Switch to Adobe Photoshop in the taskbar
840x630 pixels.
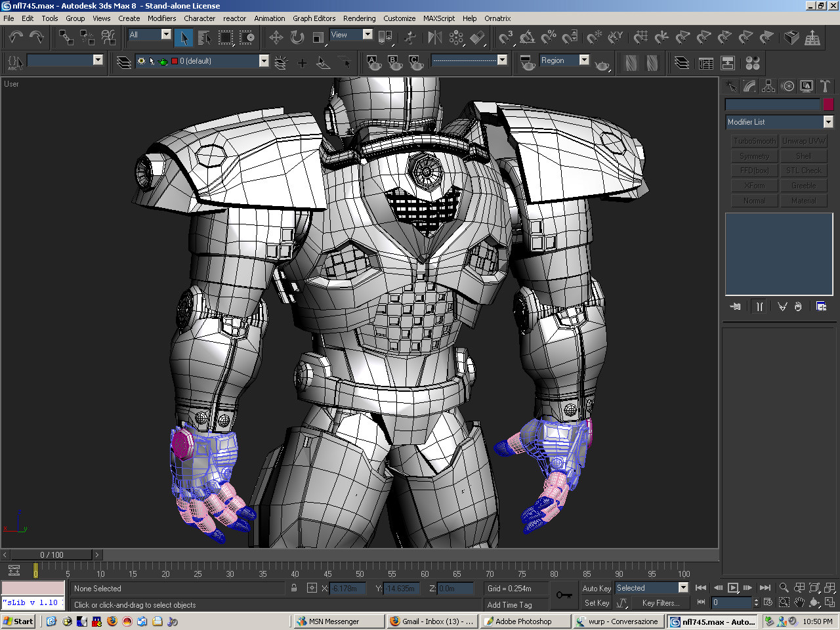525,621
